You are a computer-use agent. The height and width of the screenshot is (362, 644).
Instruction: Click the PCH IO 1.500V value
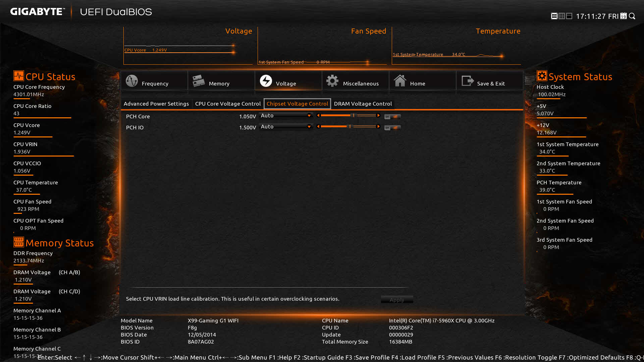248,128
